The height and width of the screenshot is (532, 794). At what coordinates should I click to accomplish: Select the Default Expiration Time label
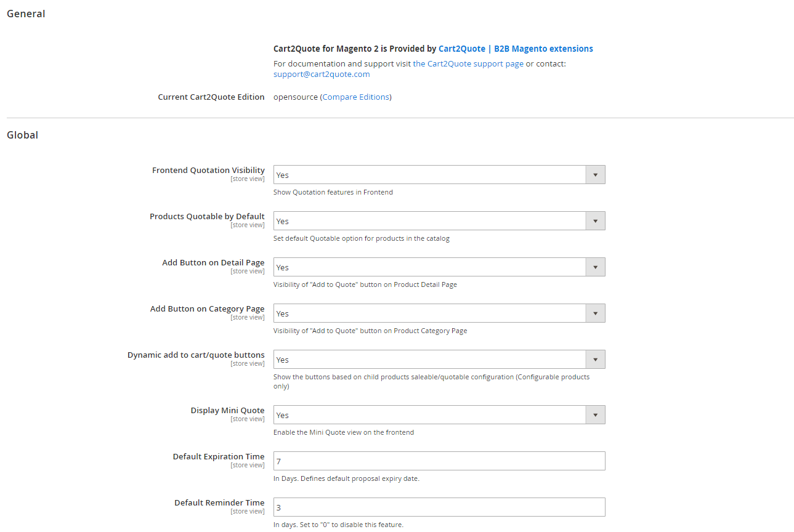(219, 457)
